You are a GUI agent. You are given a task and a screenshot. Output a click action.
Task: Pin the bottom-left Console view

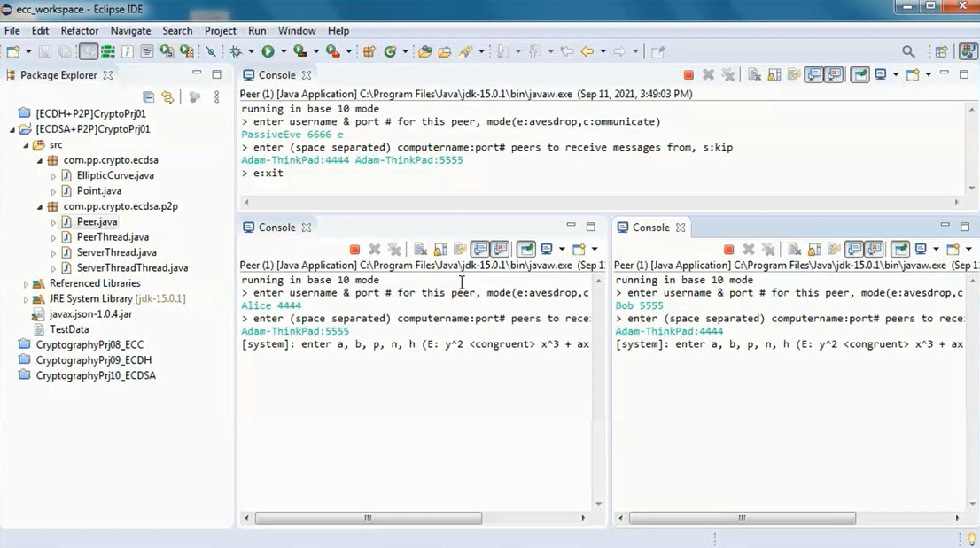coord(526,249)
